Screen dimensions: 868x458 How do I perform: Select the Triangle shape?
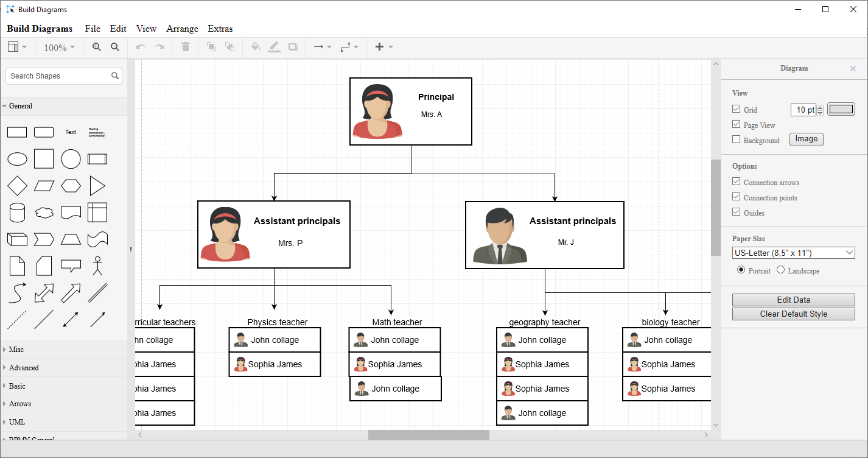97,186
